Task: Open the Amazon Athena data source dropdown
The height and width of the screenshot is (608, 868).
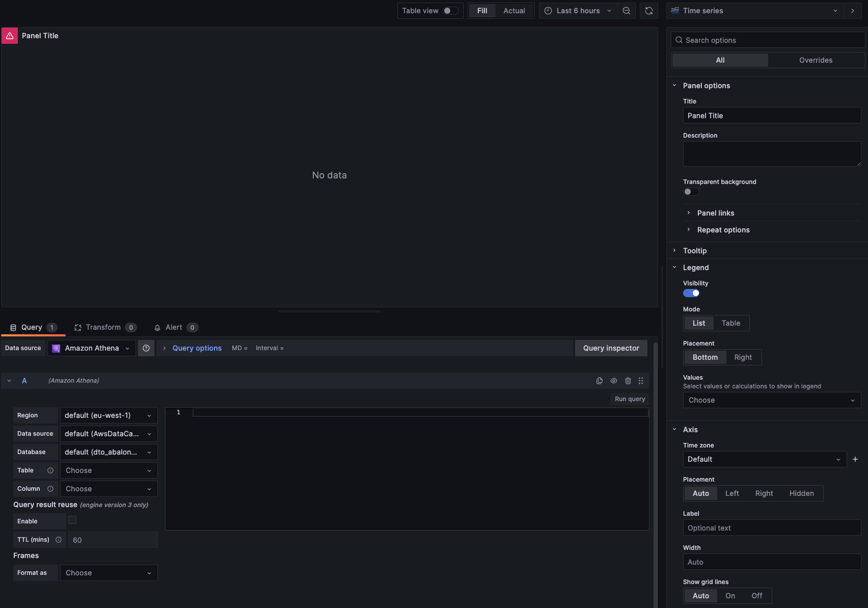Action: (92, 348)
